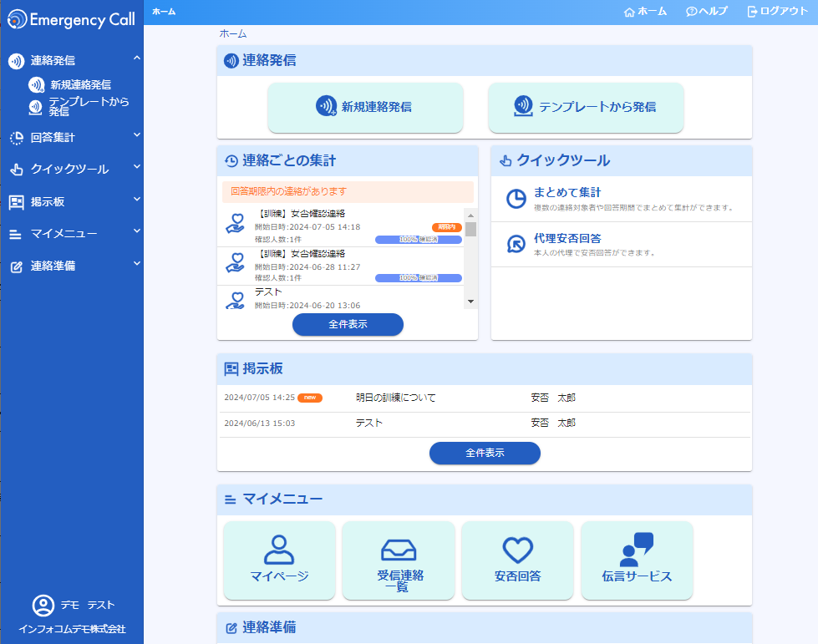Viewport: 818px width, 644px height.
Task: Click the contact list scrollbar down arrow
Action: (x=470, y=302)
